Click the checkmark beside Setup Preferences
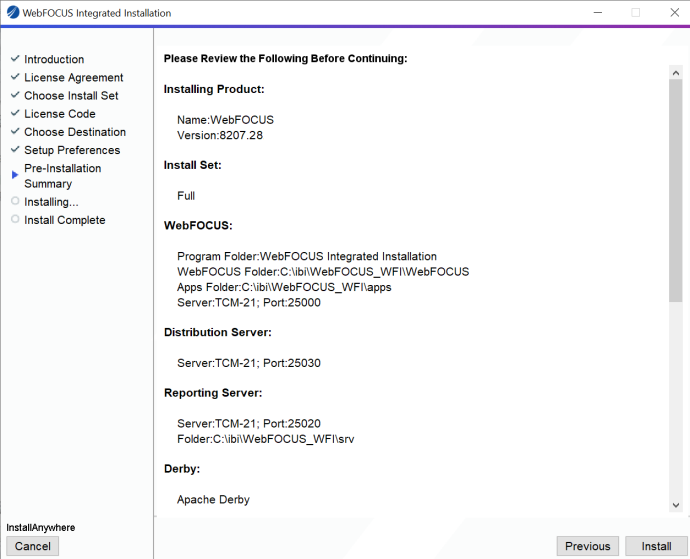This screenshot has height=559, width=690. click(15, 149)
